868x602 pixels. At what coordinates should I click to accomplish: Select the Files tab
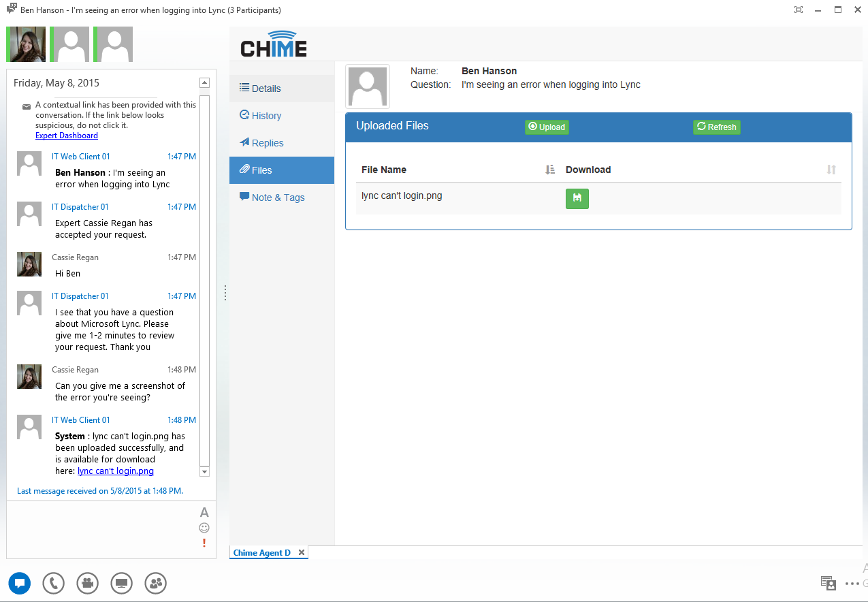pos(282,170)
